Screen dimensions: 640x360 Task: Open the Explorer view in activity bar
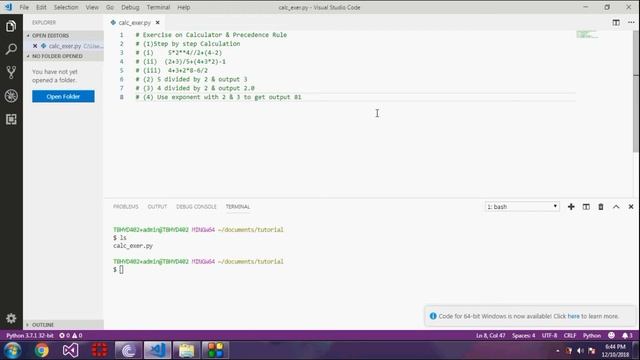(11, 26)
